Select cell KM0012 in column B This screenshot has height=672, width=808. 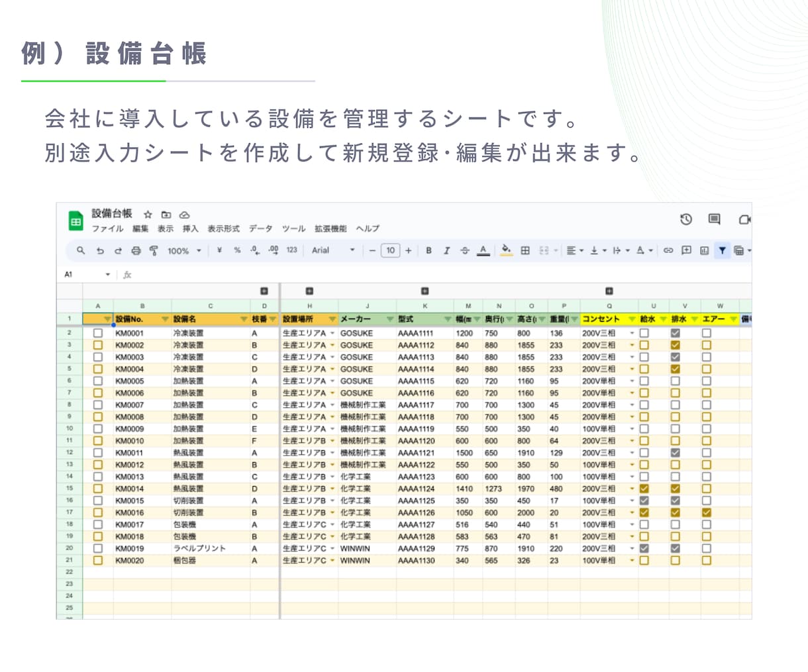(x=142, y=465)
